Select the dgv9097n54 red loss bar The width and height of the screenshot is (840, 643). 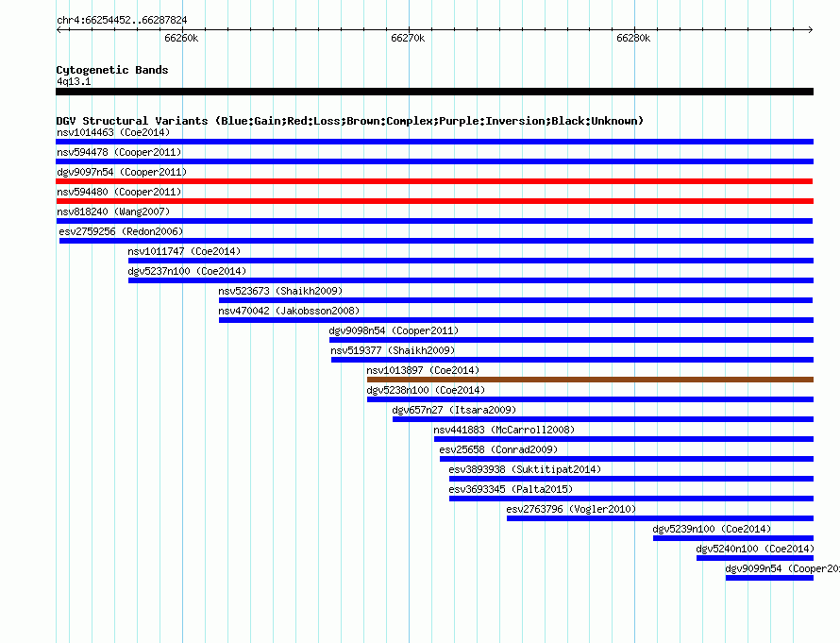434,181
